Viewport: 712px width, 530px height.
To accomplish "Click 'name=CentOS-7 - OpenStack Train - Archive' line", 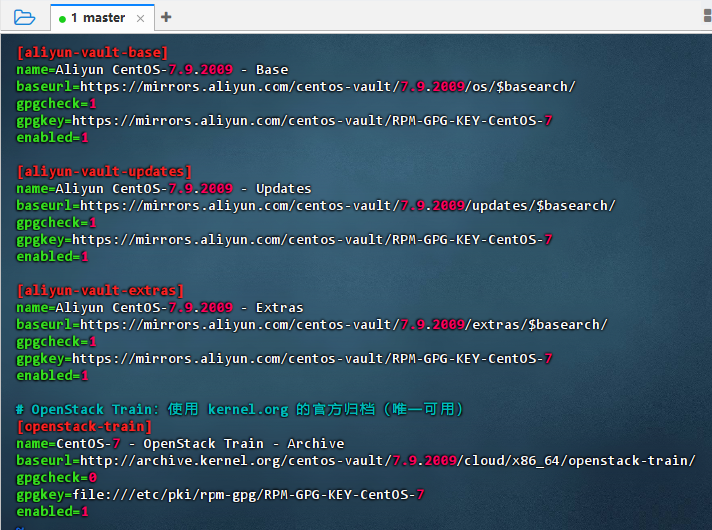I will tap(180, 443).
